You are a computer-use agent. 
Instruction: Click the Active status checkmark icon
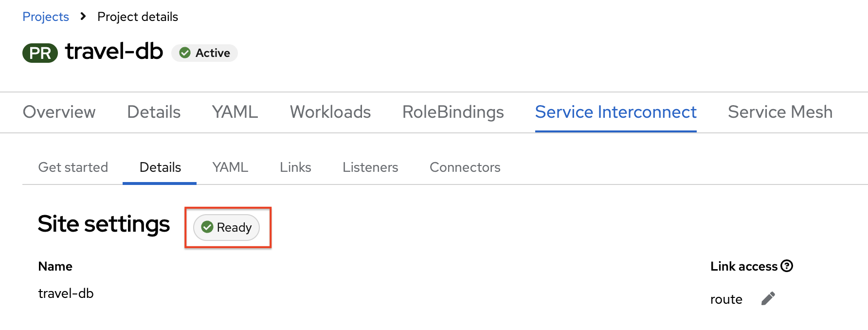(185, 53)
